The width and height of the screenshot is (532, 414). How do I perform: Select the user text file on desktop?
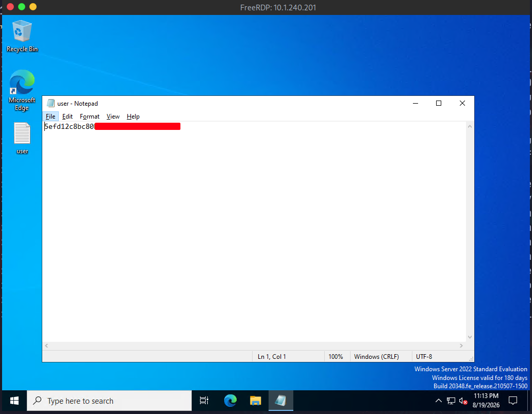pos(22,139)
